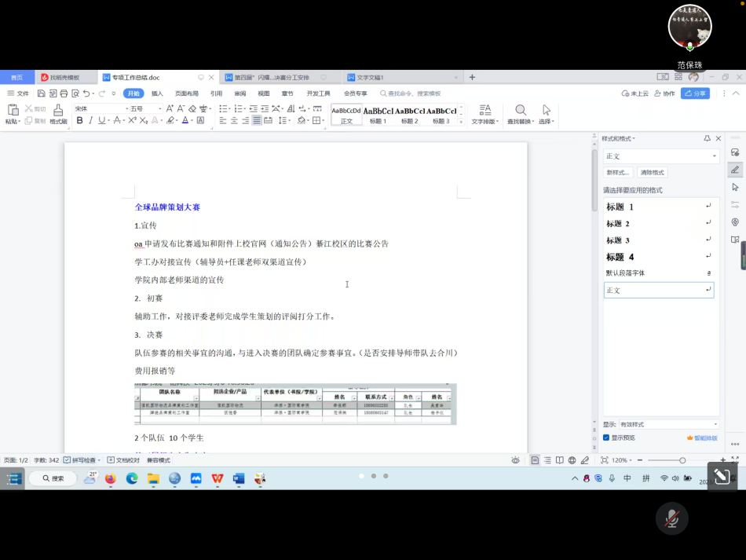Open the 页面布局 ribbon tab

[x=186, y=93]
